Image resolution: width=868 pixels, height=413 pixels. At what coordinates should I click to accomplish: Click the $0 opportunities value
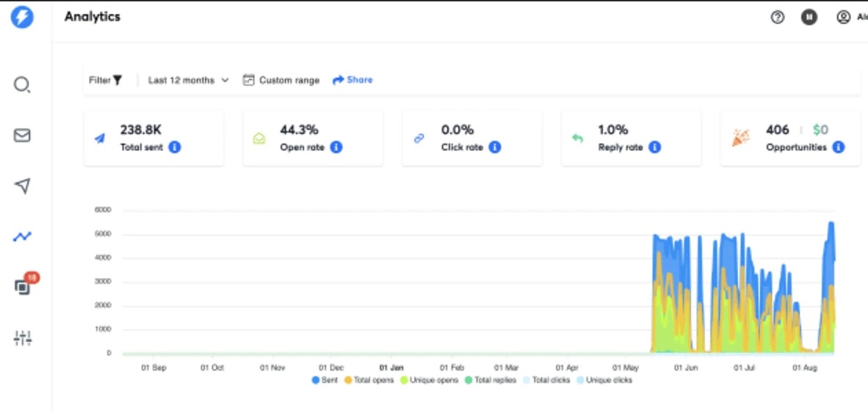820,130
